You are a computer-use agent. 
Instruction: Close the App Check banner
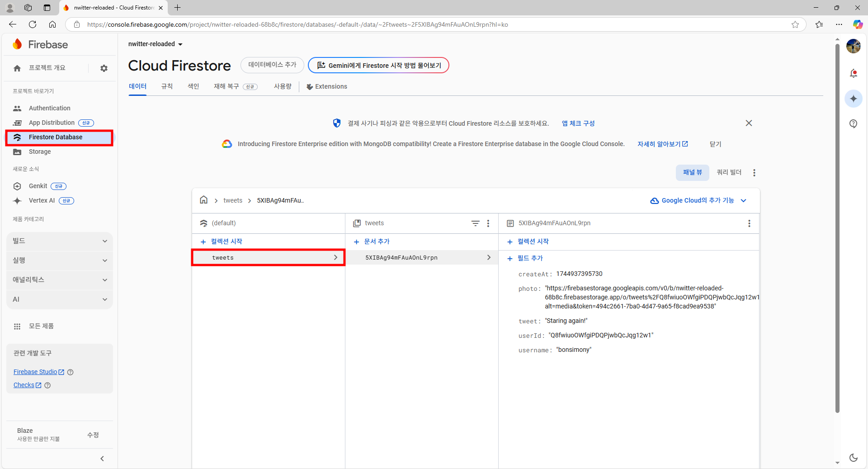(749, 123)
